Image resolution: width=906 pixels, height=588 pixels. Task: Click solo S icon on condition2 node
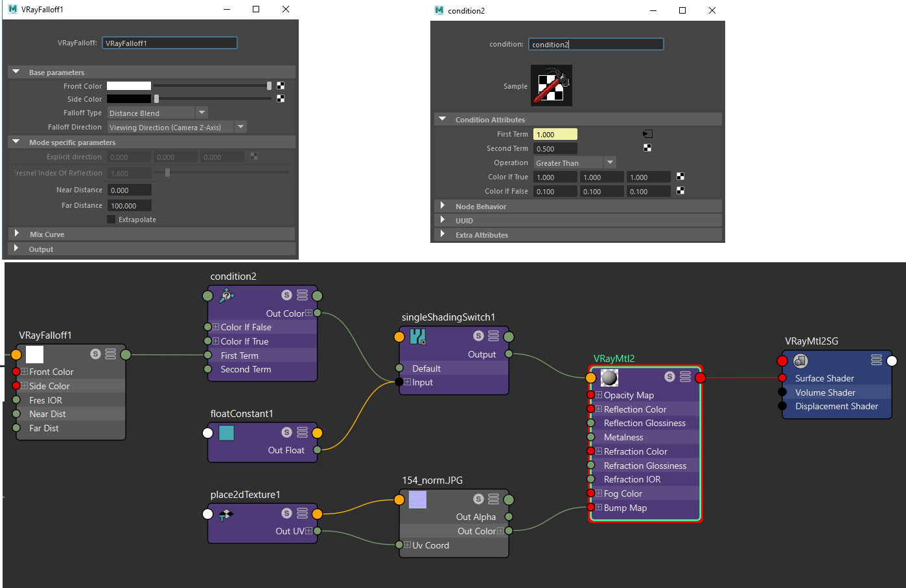click(286, 295)
